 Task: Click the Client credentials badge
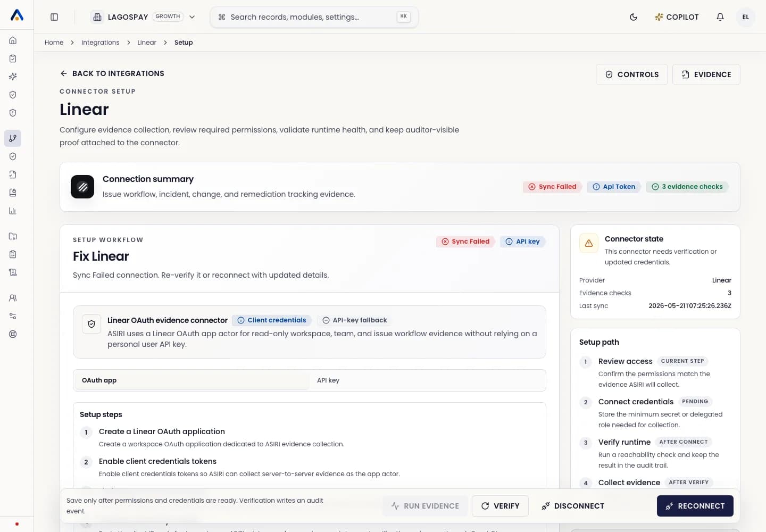(x=272, y=320)
